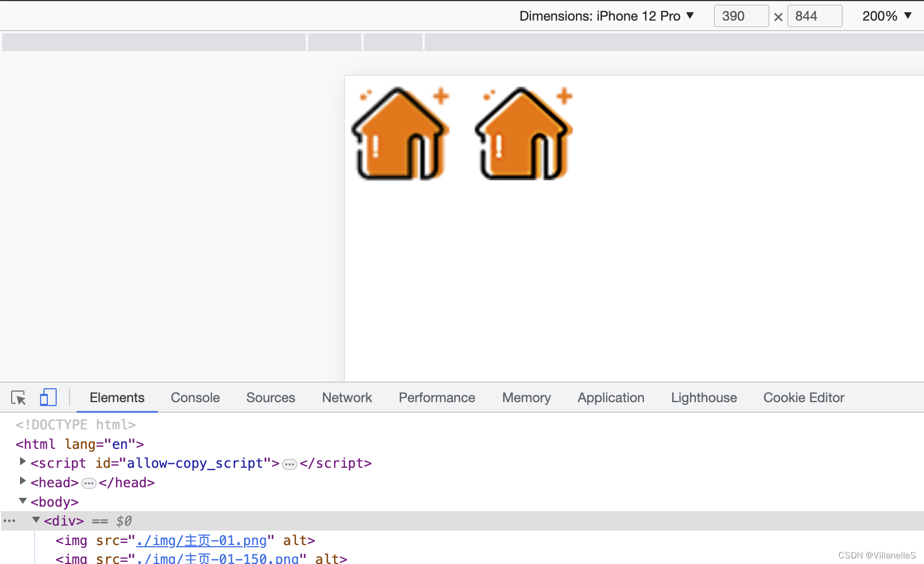Open the three-dot actions for selected div

tap(9, 521)
